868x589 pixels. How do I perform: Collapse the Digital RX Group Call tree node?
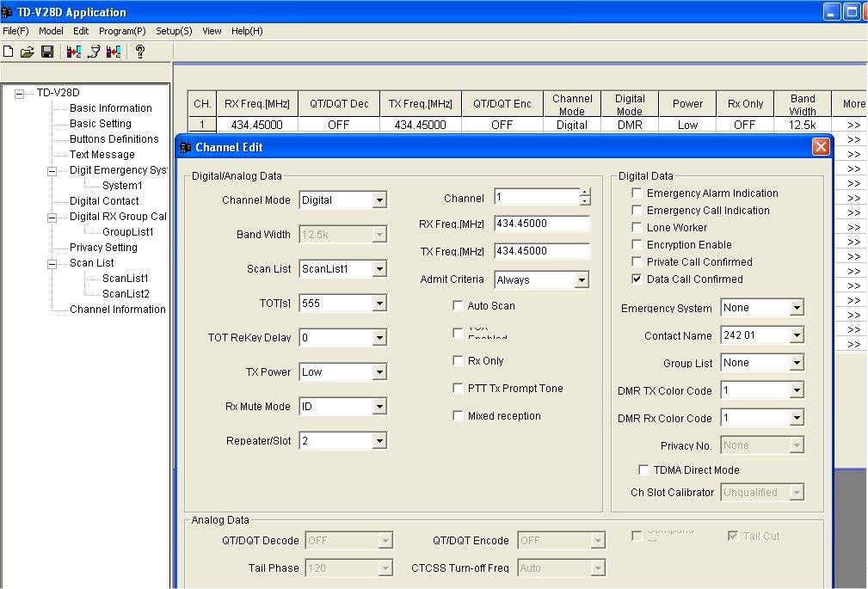pos(52,217)
